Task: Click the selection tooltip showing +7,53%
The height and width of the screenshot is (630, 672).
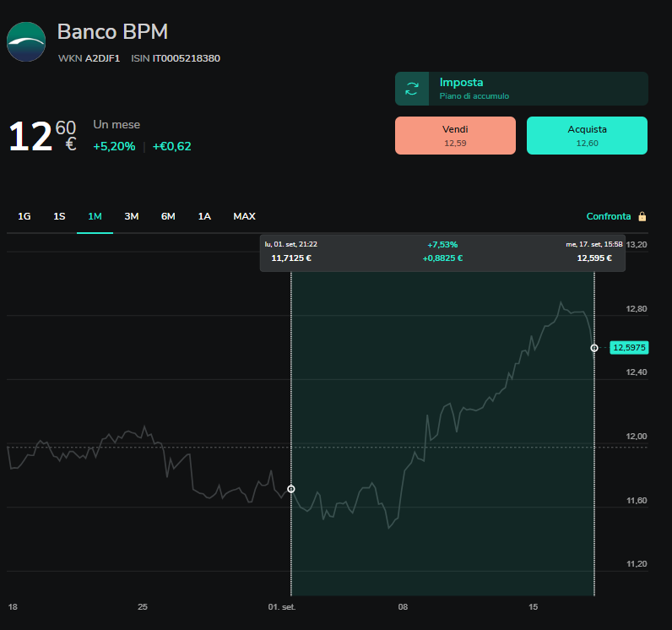Action: pyautogui.click(x=442, y=253)
